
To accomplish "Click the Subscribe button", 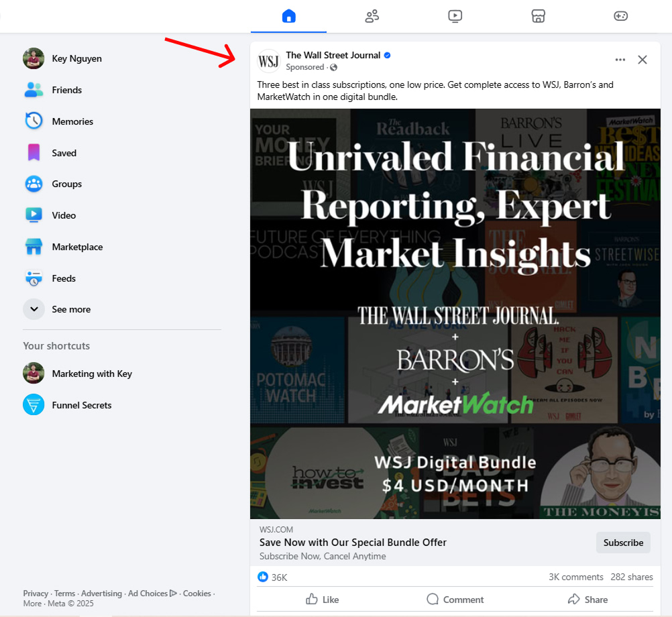I will [x=623, y=543].
